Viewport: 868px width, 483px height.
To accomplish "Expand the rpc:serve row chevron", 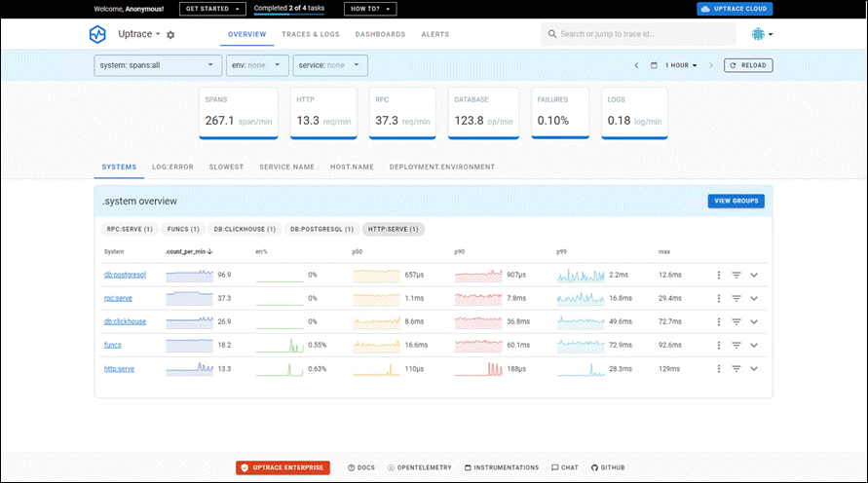I will 754,298.
